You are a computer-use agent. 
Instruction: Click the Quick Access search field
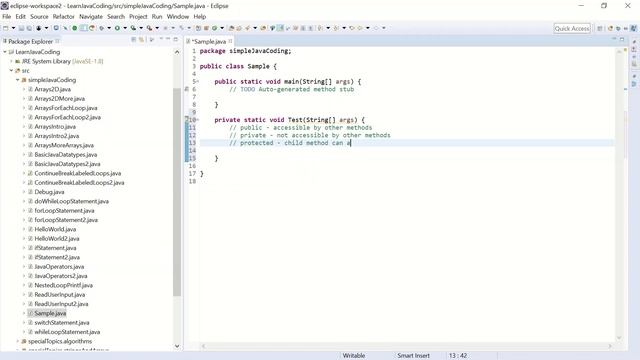coord(572,29)
